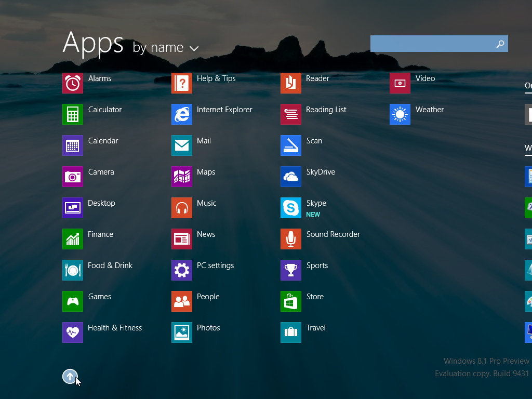Open the Health & Fitness app
The height and width of the screenshot is (399, 532).
[x=73, y=332]
